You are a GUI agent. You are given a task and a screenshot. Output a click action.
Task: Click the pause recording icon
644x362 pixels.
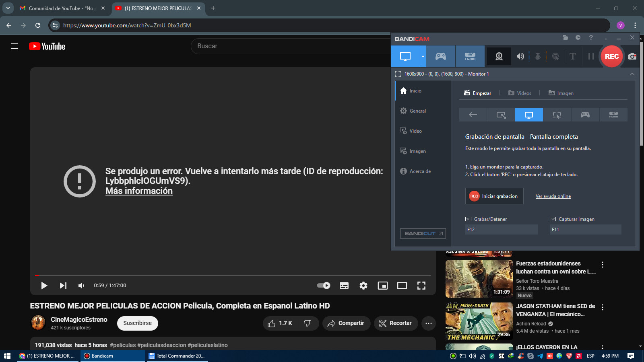590,56
